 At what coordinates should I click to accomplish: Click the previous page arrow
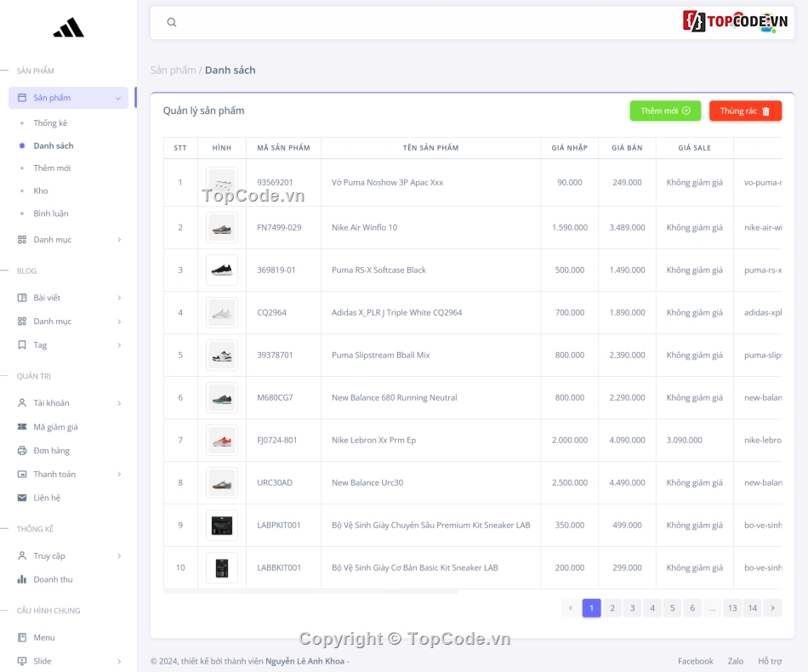[x=571, y=608]
